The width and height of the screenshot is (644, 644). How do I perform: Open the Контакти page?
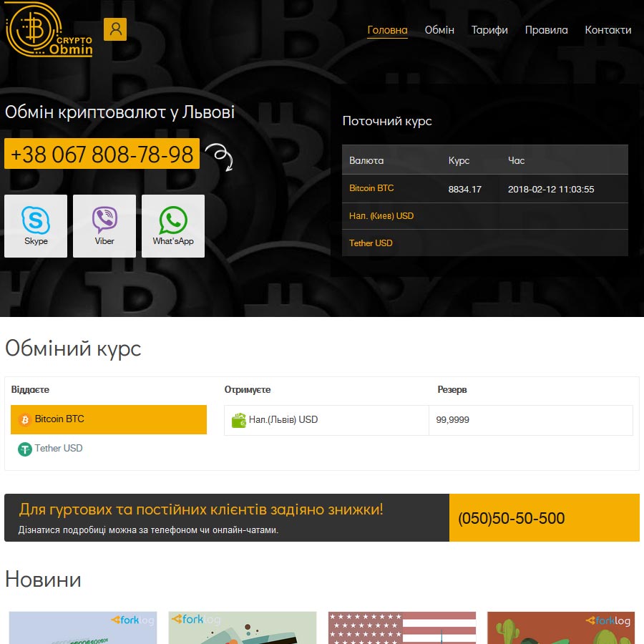[608, 30]
